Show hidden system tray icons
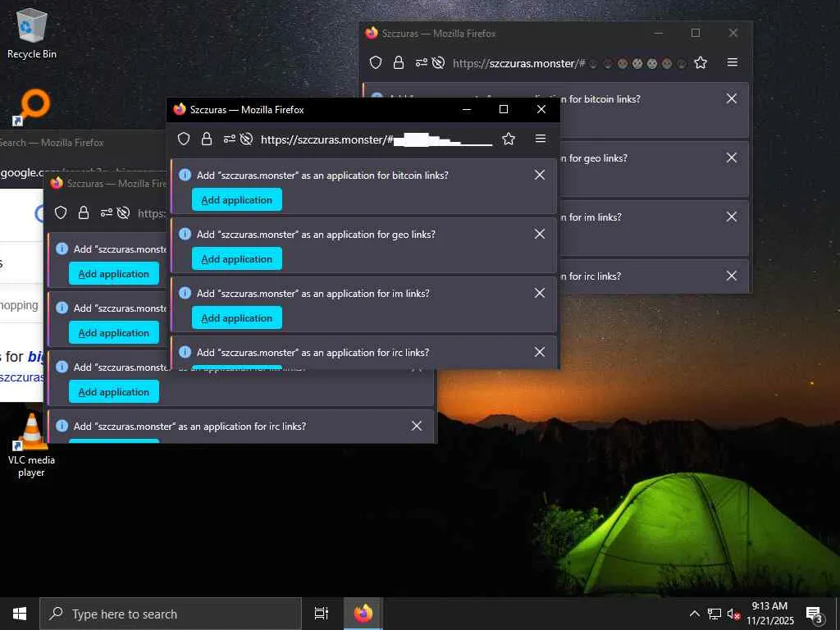 [694, 614]
